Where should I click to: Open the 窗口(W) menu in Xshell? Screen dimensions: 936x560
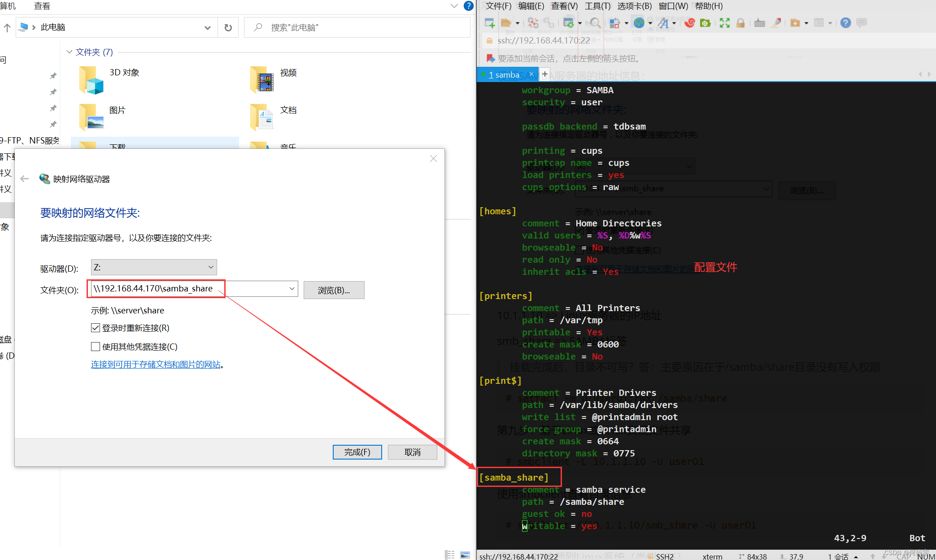673,6
